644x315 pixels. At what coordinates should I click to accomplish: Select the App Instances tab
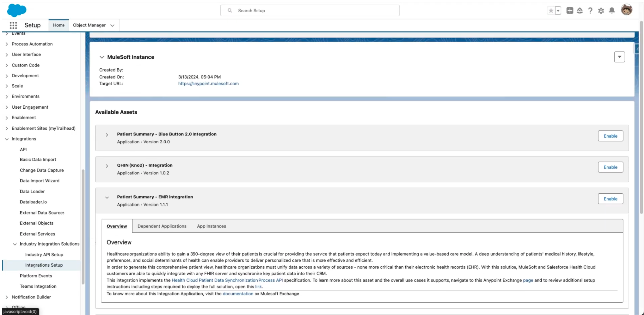[211, 226]
